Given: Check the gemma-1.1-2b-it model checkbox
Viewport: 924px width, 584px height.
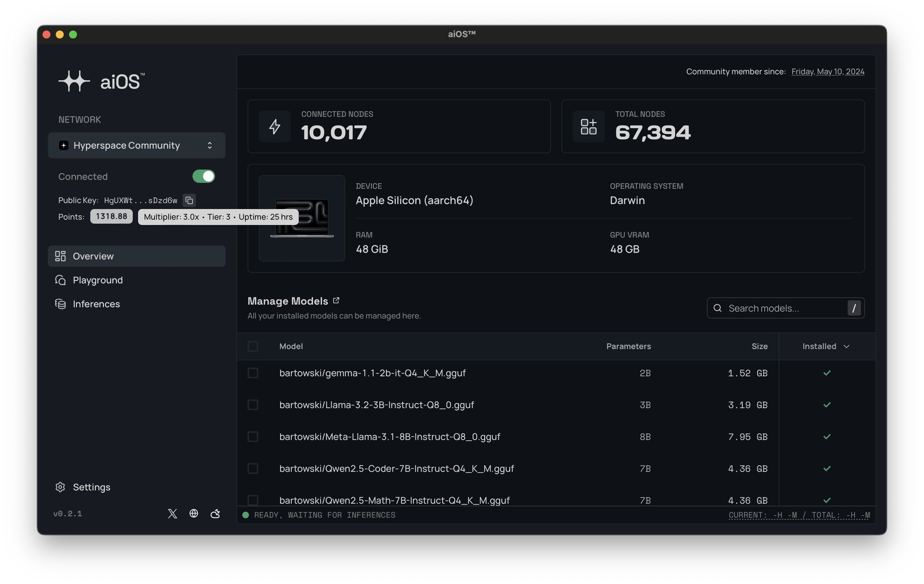Looking at the screenshot, I should [253, 373].
